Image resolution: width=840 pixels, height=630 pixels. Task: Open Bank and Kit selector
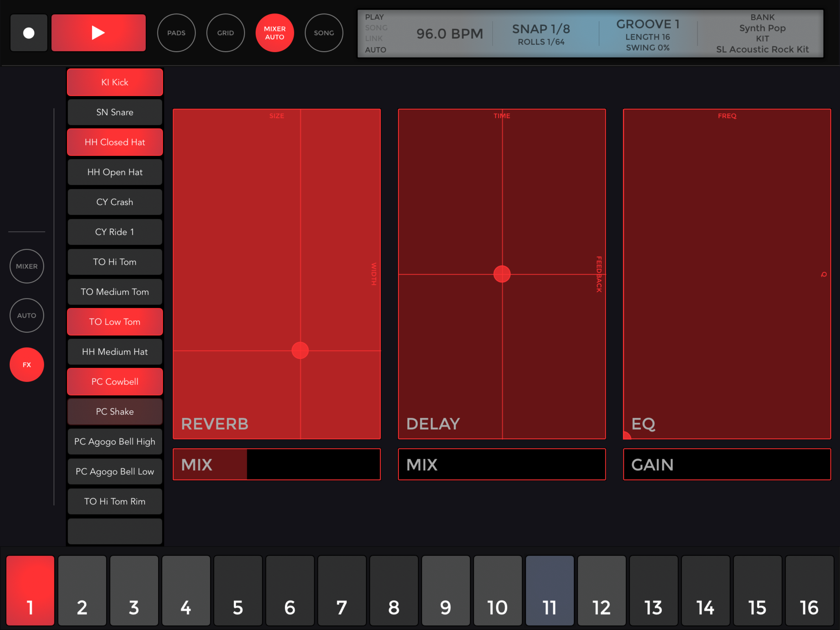tap(762, 34)
